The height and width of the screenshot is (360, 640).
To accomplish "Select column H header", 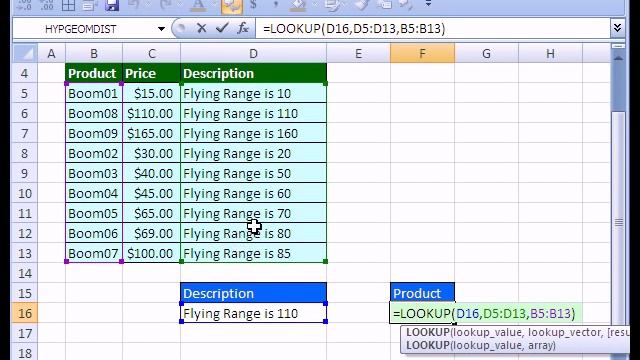I will click(x=550, y=53).
